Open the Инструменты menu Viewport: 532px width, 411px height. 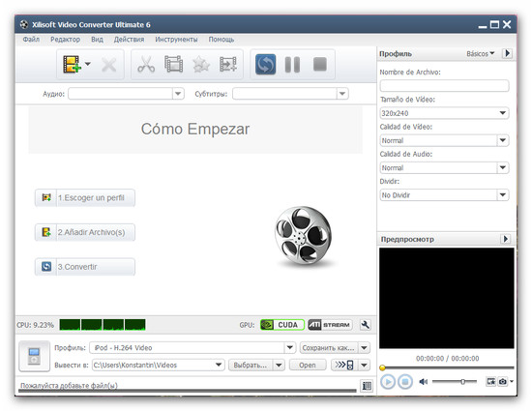(176, 40)
